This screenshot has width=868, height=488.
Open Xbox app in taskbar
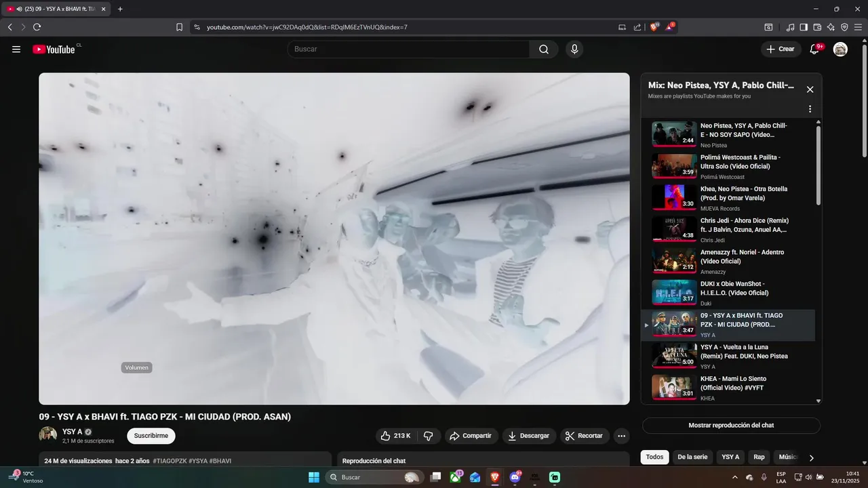[x=456, y=477]
